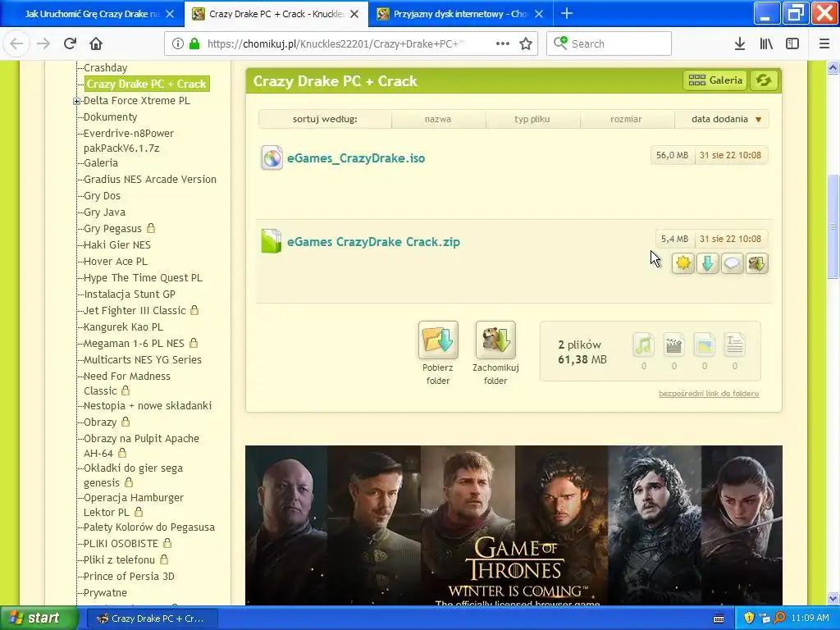
Task: Open Multicarts NES YG Series folder
Action: click(x=143, y=360)
